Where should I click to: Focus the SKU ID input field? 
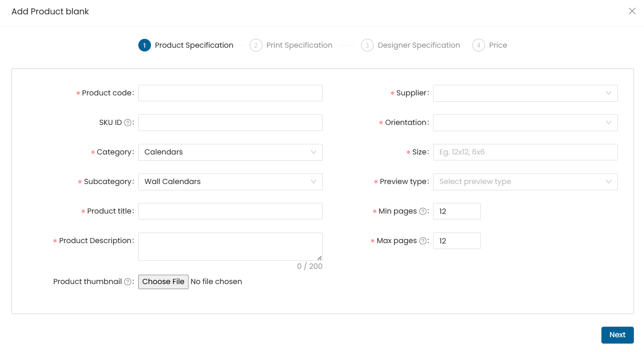point(230,122)
